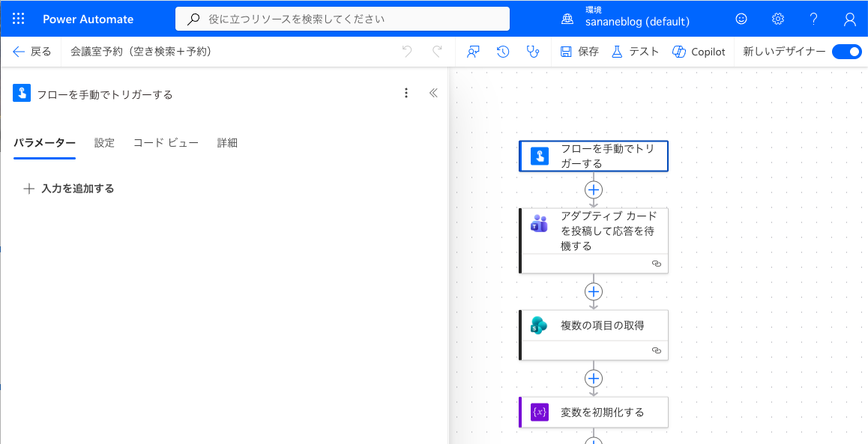Click the Teams icon on adaptive card action
The width and height of the screenshot is (868, 444).
539,223
